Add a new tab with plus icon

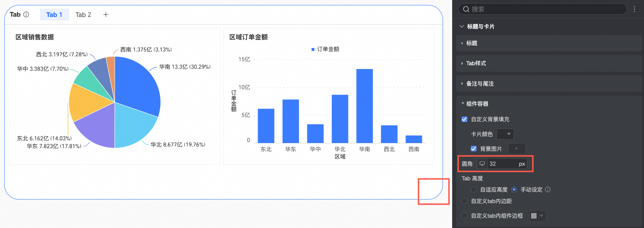[106, 15]
